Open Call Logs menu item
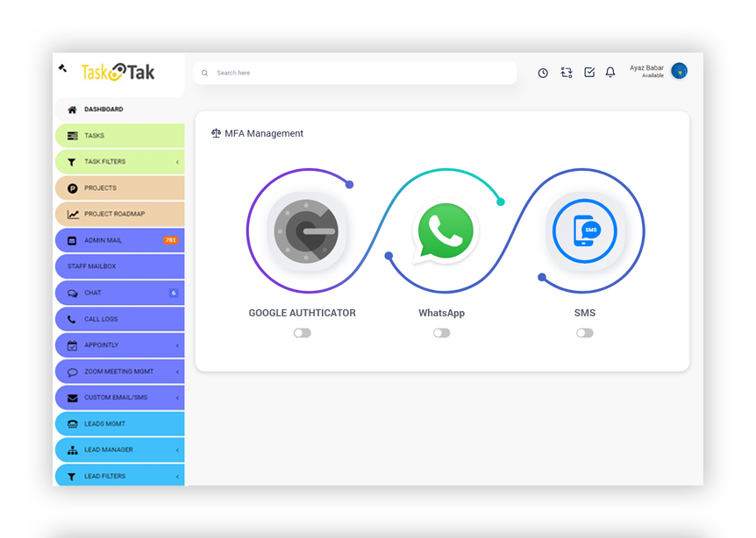The width and height of the screenshot is (756, 538). click(120, 319)
